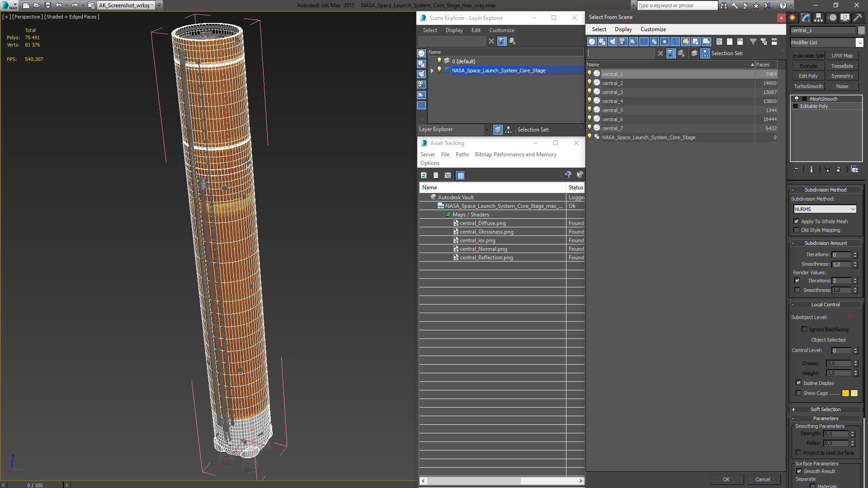Open Customize menu in Scene Explorer
This screenshot has height=488, width=868.
501,30
